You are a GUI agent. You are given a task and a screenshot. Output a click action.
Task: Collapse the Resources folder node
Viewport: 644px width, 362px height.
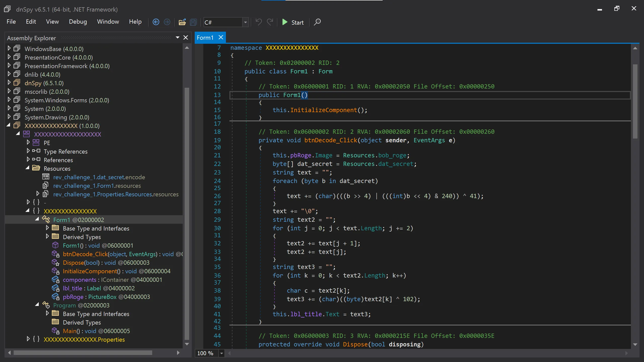28,168
